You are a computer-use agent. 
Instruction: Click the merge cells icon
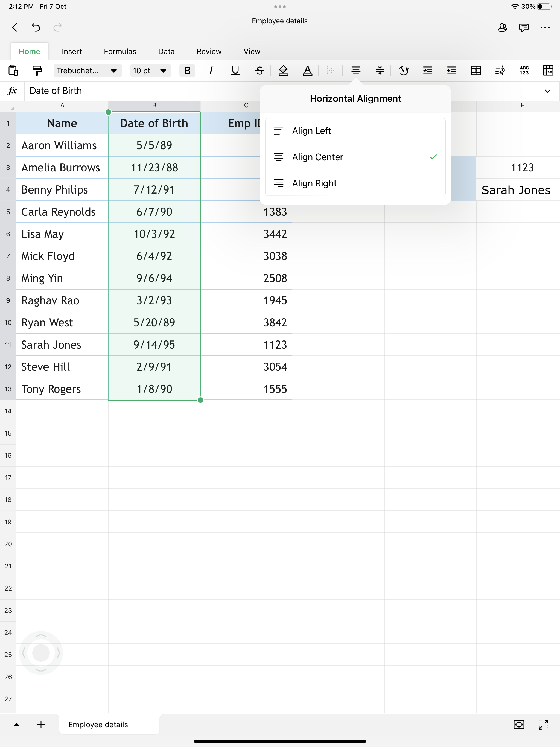click(476, 71)
